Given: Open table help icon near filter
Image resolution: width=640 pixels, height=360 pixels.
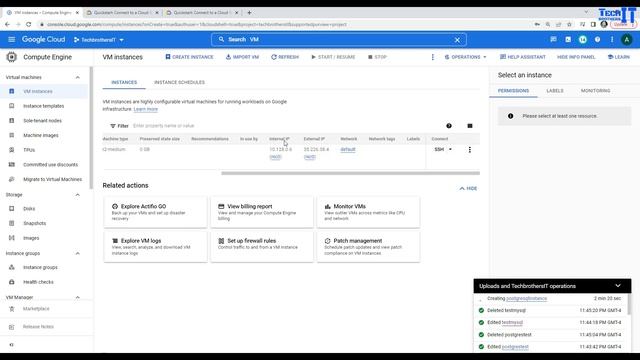Looking at the screenshot, I should (x=449, y=126).
